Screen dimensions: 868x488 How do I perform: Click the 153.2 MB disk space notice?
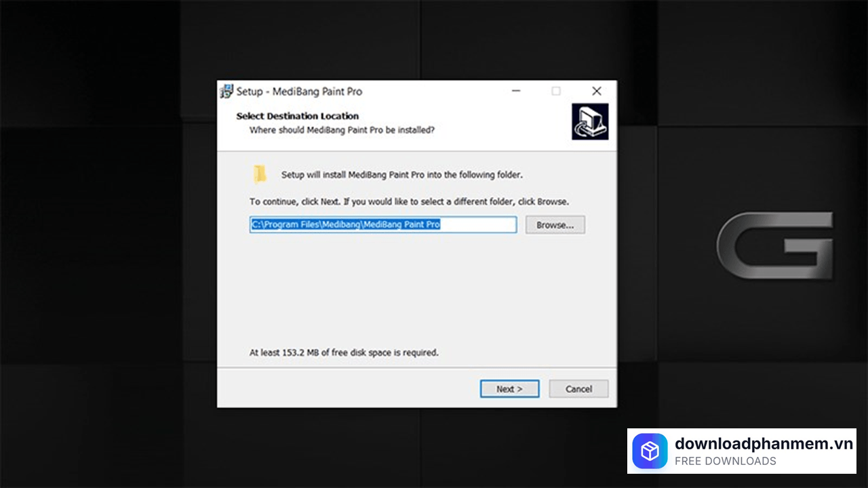pos(344,352)
